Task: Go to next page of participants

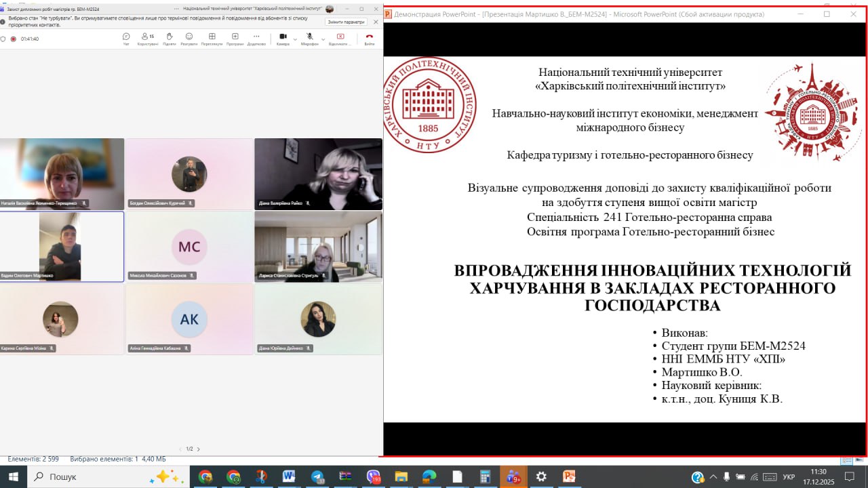Action: (x=198, y=449)
